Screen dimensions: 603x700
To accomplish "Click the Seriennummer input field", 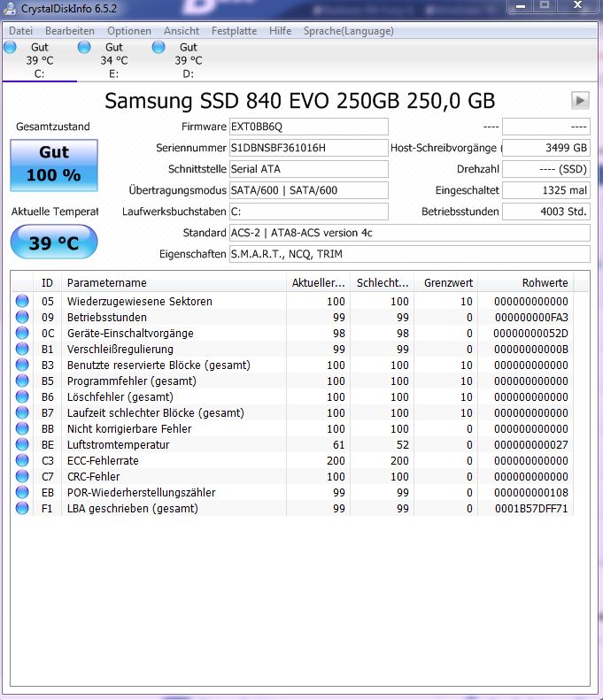I will 307,148.
